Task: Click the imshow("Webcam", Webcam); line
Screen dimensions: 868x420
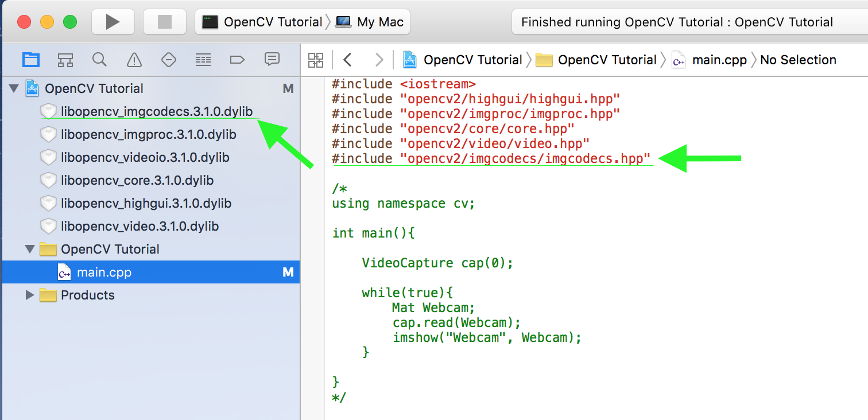Action: [487, 337]
